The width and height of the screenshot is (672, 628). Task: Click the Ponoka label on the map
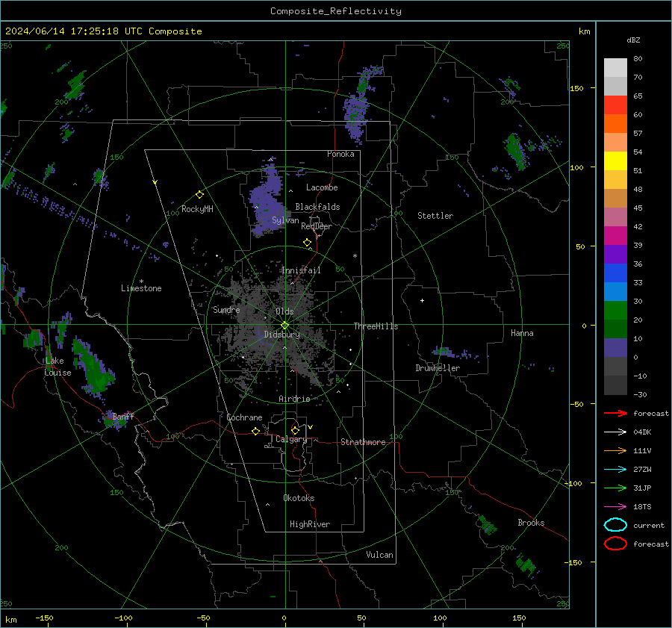(340, 154)
